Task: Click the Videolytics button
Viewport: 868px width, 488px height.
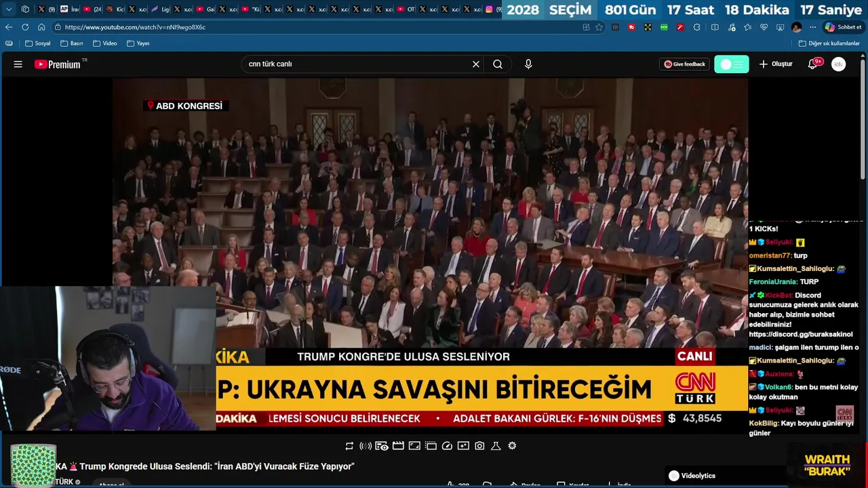Action: pyautogui.click(x=692, y=476)
